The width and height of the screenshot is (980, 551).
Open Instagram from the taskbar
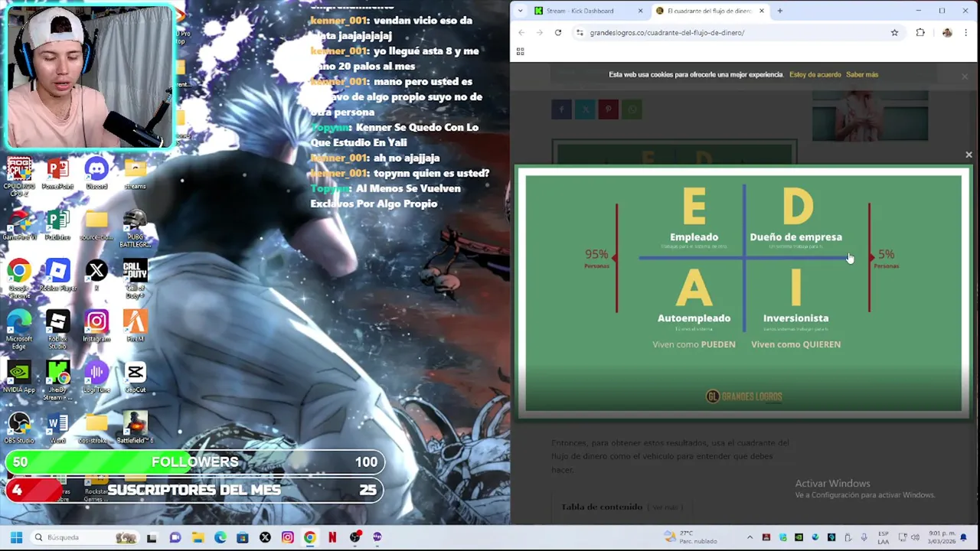coord(287,537)
